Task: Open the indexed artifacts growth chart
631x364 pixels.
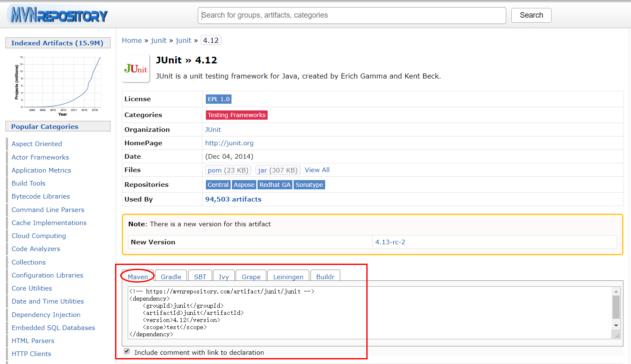Action: 58,85
